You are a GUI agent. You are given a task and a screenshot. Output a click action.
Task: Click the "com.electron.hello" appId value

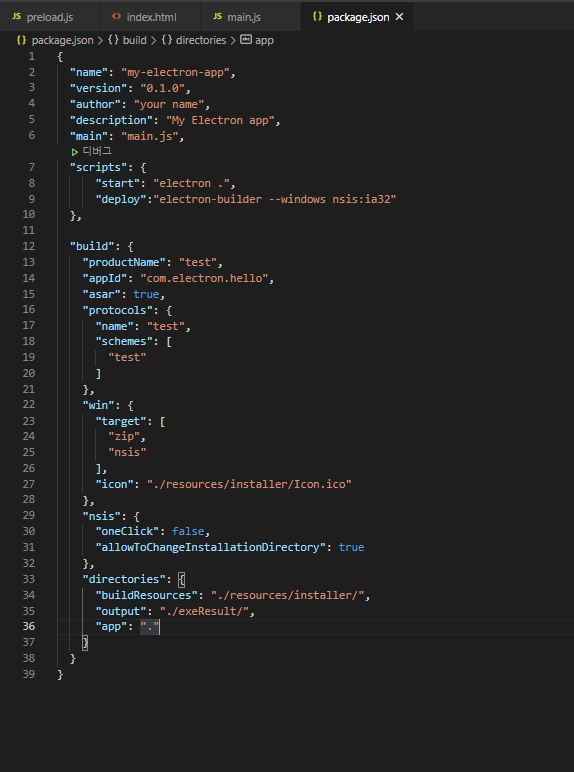pos(204,278)
